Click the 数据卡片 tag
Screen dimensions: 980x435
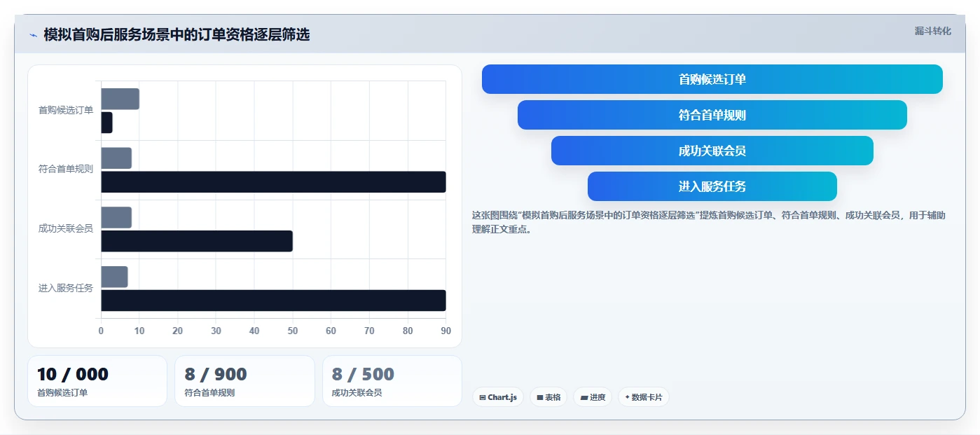click(x=643, y=397)
